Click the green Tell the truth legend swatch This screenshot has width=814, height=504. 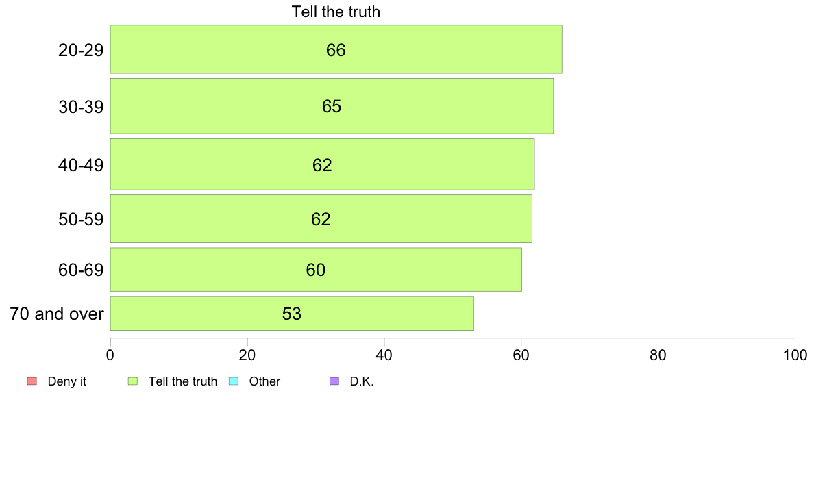point(133,381)
